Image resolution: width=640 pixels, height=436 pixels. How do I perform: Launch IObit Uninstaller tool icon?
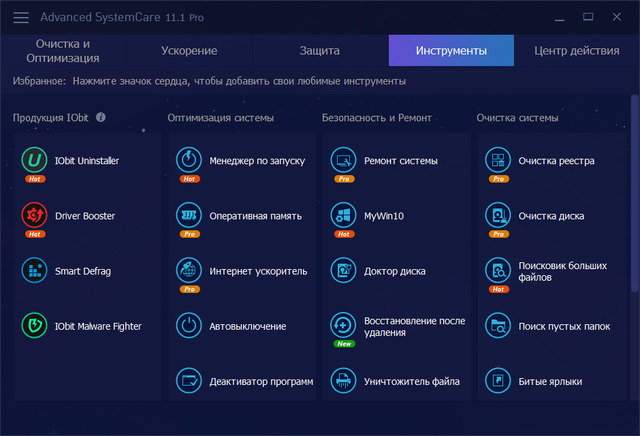click(35, 160)
